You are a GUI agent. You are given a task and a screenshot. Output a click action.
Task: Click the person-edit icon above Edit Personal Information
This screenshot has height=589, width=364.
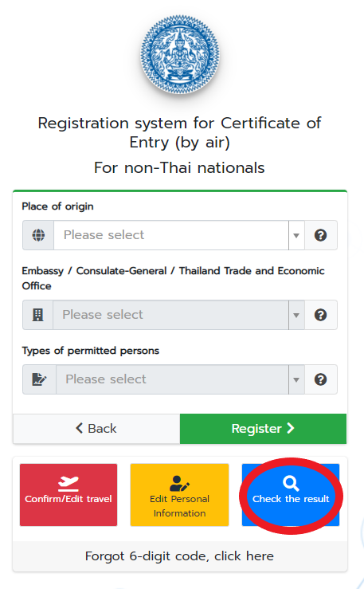coord(179,484)
